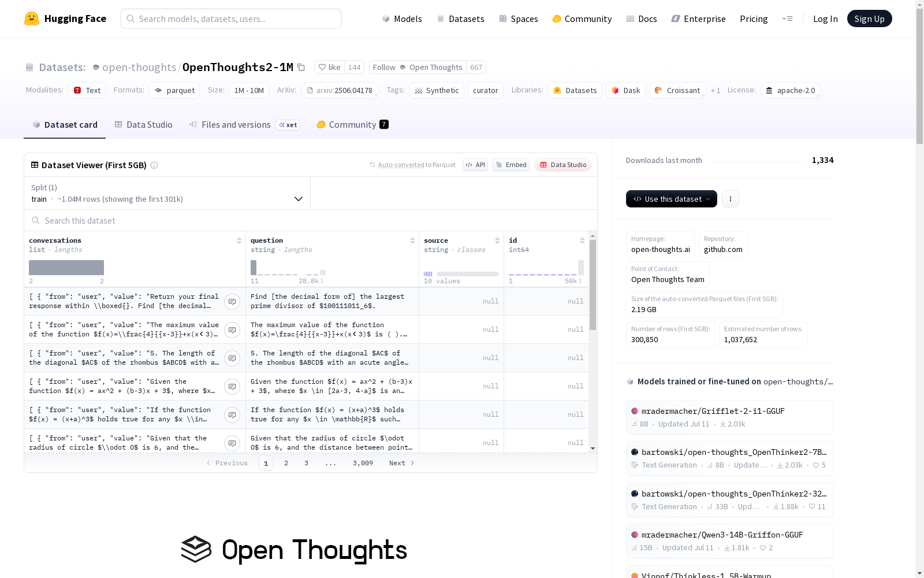Screen dimensions: 924x578
Task: Go to Pricing page
Action: coord(754,18)
